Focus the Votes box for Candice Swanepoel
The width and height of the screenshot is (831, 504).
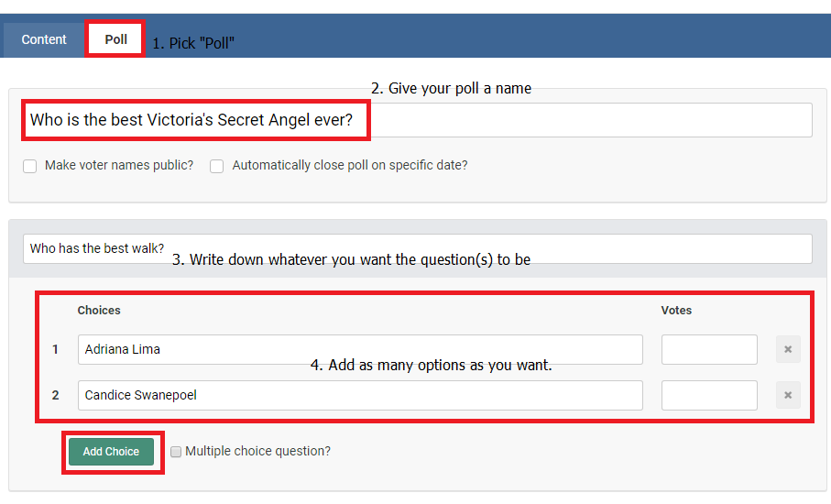[709, 395]
